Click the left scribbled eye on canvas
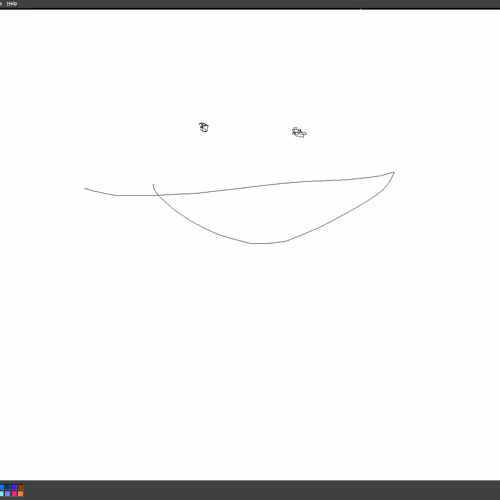The image size is (500, 500). click(204, 127)
